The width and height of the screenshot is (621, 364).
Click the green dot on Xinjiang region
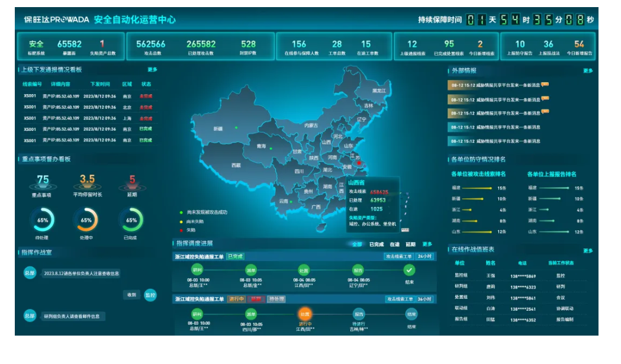pos(236,127)
